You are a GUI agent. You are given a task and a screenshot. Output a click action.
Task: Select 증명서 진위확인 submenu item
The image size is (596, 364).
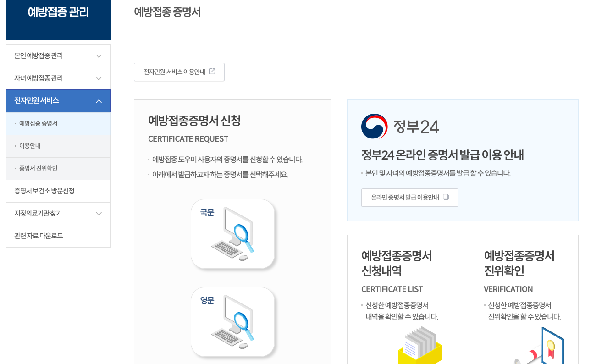click(x=58, y=168)
